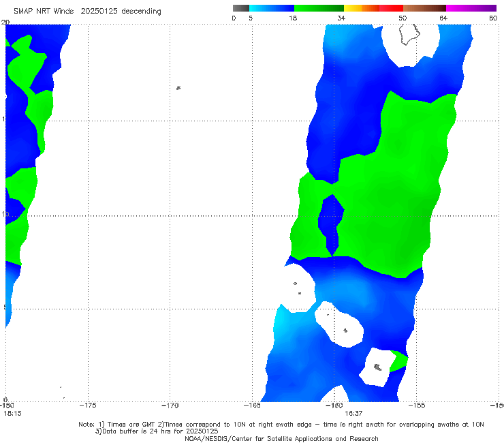Click the island mark inside the white gap near 1N

click(378, 367)
